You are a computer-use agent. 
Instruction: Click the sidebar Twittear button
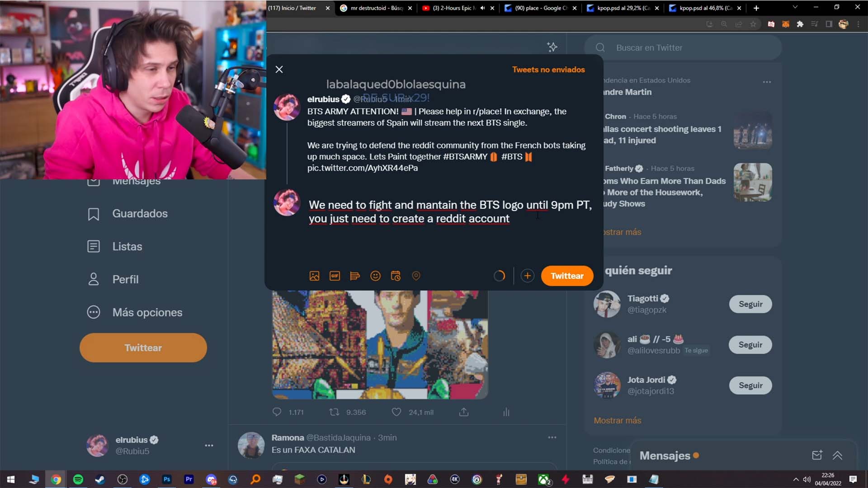click(143, 347)
